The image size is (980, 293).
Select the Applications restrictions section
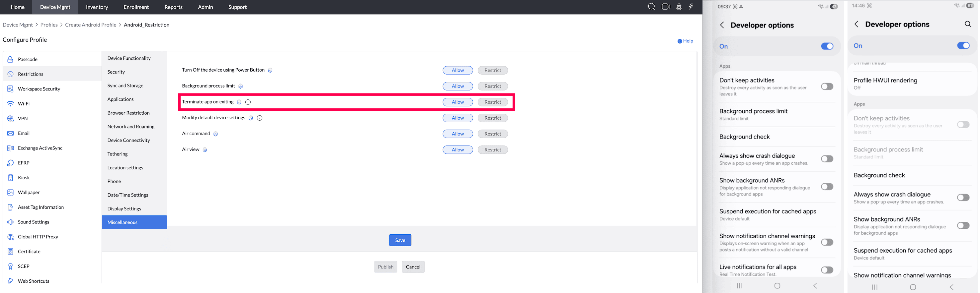point(134,99)
